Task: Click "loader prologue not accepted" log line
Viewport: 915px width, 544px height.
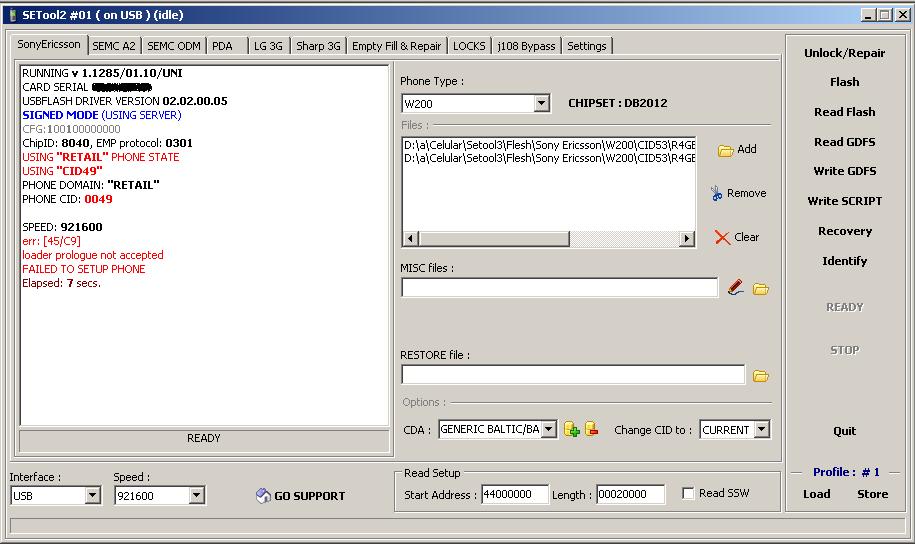Action: 93,255
